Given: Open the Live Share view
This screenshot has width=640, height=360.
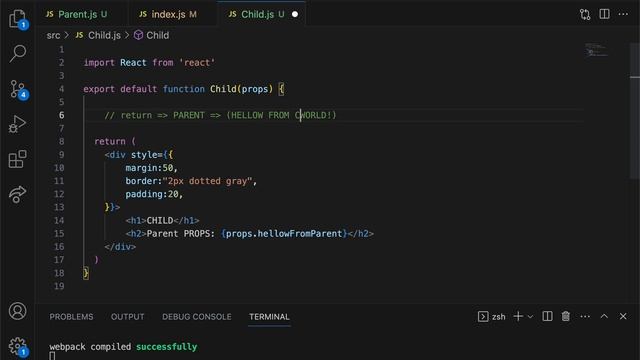Looking at the screenshot, I should [x=17, y=194].
